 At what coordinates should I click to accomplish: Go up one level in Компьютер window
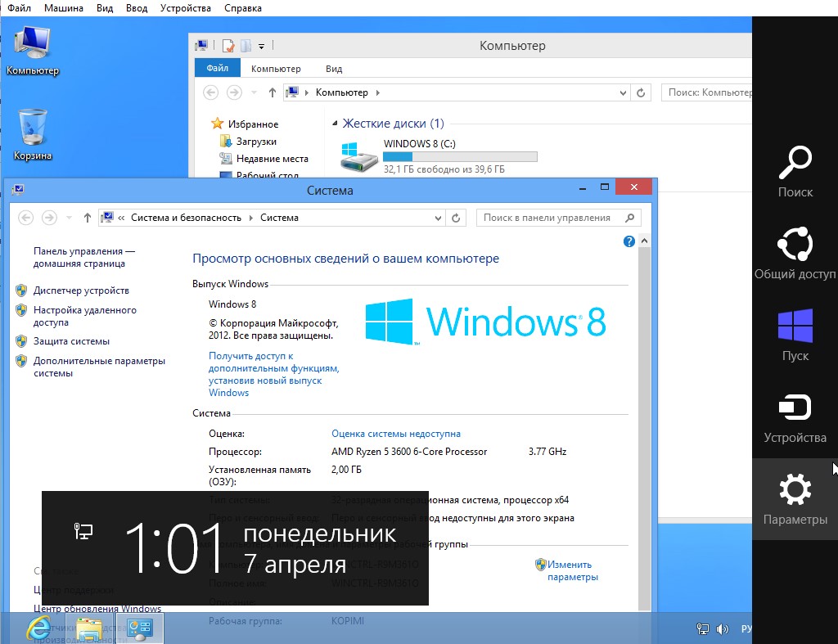click(x=272, y=92)
